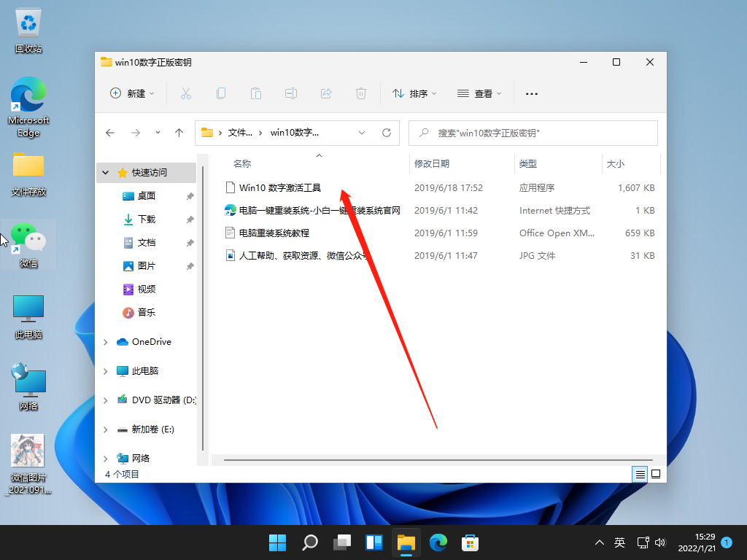Sort by 修改日期 column header
This screenshot has width=747, height=560.
click(432, 164)
